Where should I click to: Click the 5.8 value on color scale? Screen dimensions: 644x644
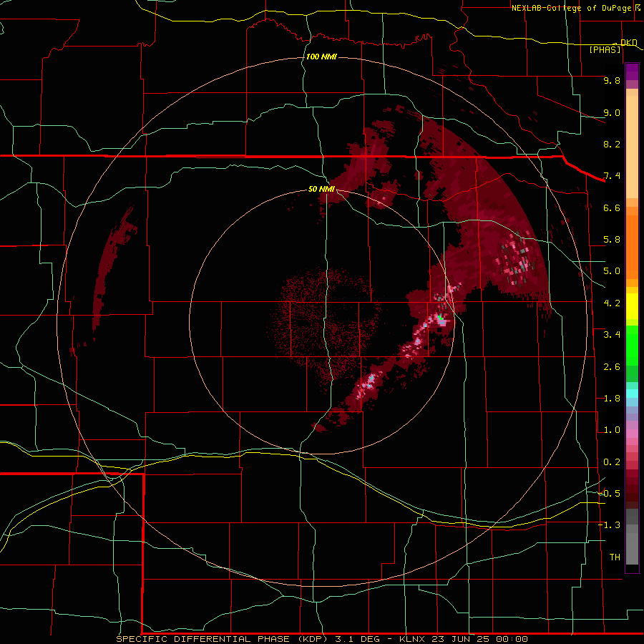pos(612,240)
